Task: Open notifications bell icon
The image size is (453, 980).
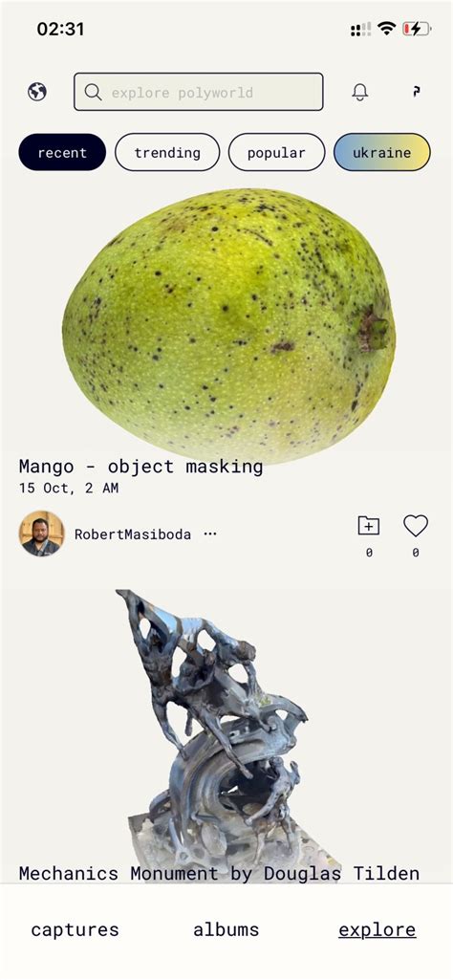Action: (x=360, y=92)
